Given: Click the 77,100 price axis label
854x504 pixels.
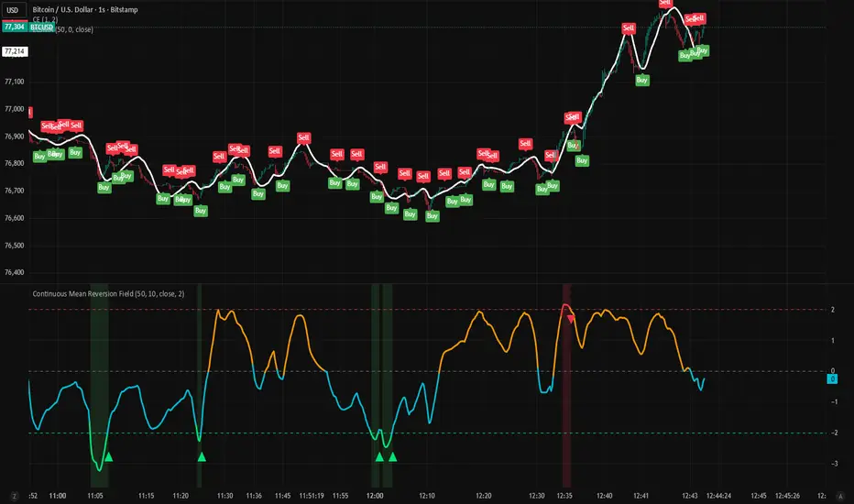Looking at the screenshot, I should click(15, 82).
